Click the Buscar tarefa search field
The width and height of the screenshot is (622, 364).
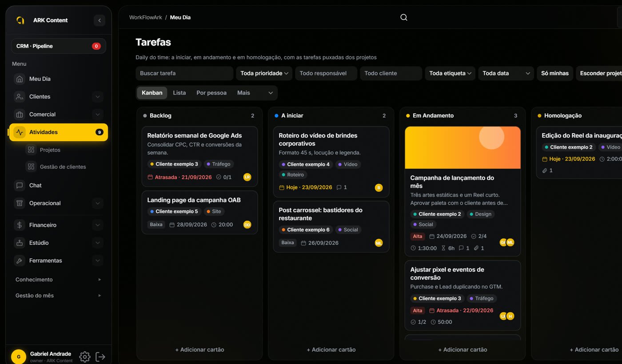tap(184, 73)
